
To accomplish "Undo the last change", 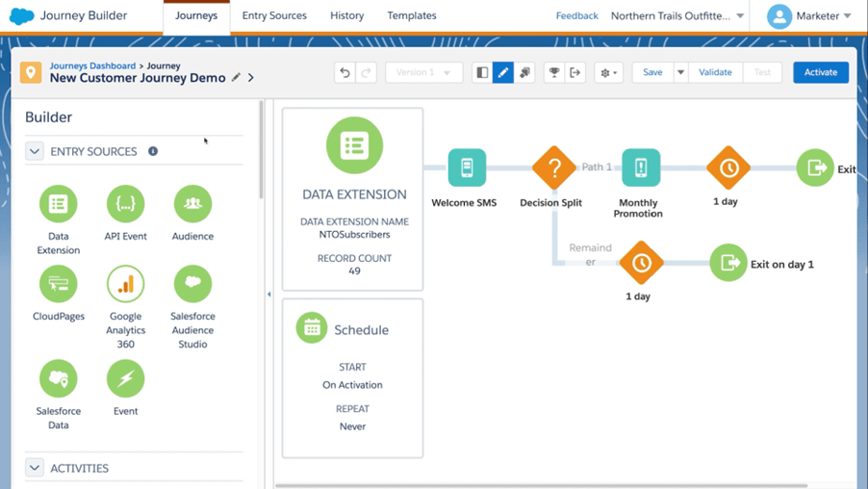I will pos(345,72).
